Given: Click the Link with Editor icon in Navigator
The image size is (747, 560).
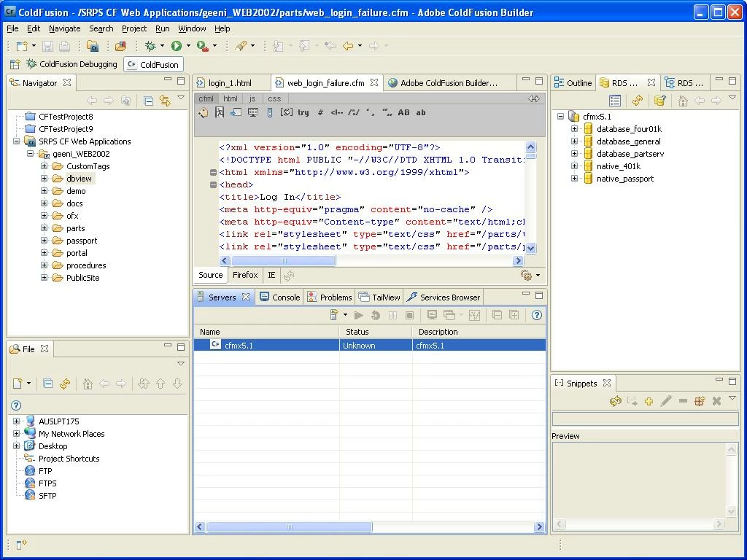Looking at the screenshot, I should (165, 101).
